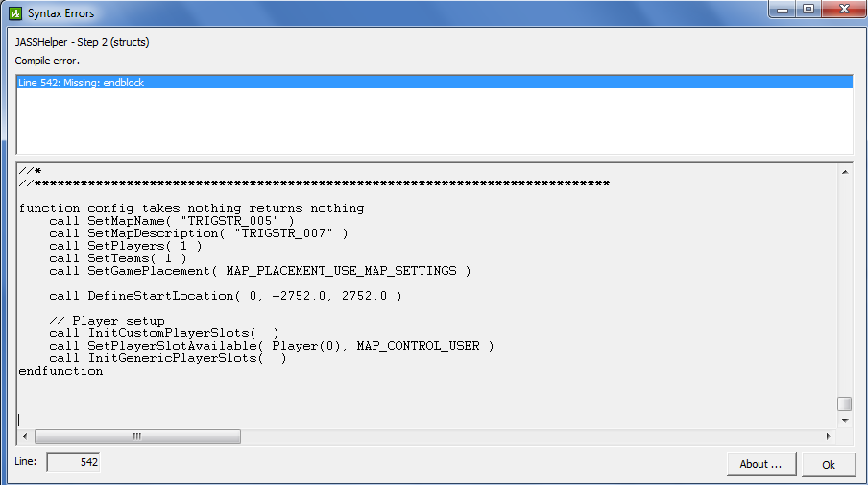Click the endfunction line in code
This screenshot has width=868, height=485.
[60, 371]
